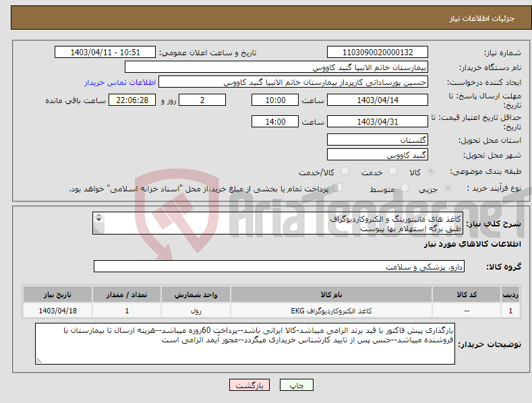This screenshot has width=532, height=403.
Task: Click the گروه کالا field دارو، پزشکی و سلامت
Action: 279,267
